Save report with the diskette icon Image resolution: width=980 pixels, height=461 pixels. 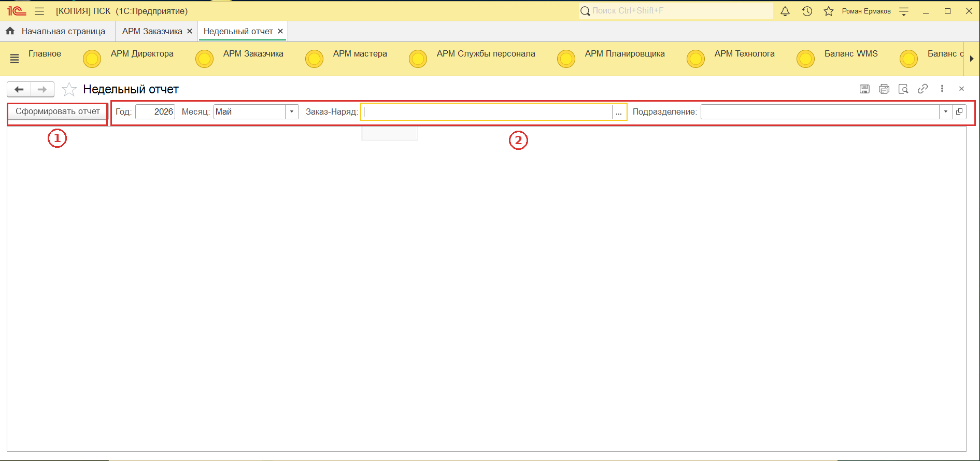(864, 89)
